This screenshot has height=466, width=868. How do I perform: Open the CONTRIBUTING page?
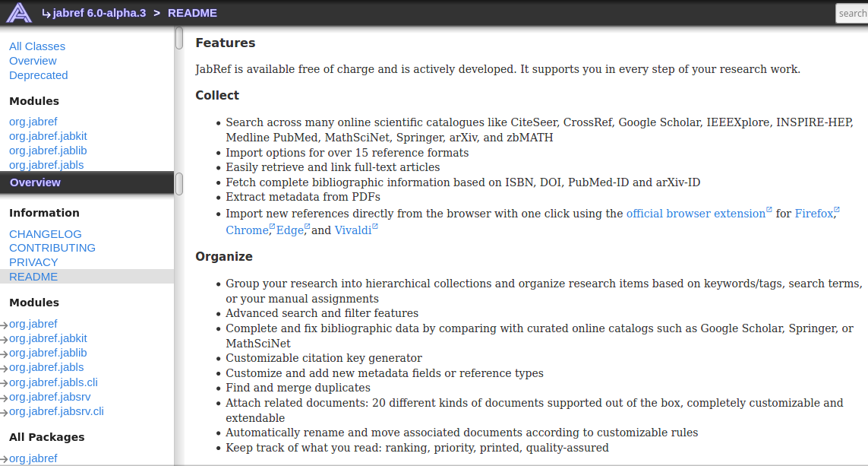click(52, 248)
